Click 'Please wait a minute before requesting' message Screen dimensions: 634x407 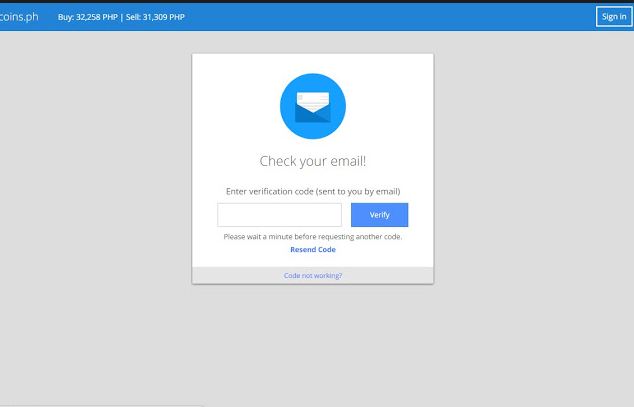point(313,236)
